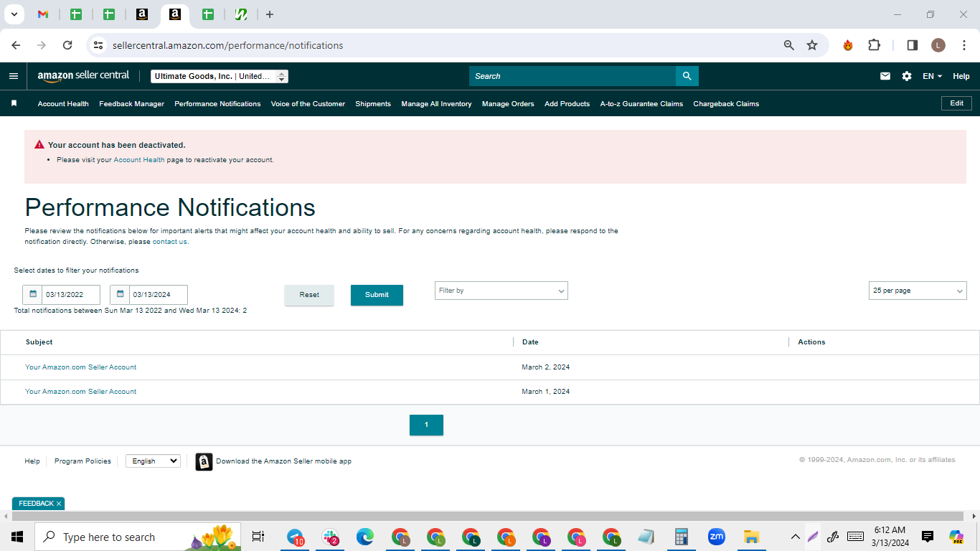
Task: Go to Shipments in the nav bar
Action: tap(373, 103)
